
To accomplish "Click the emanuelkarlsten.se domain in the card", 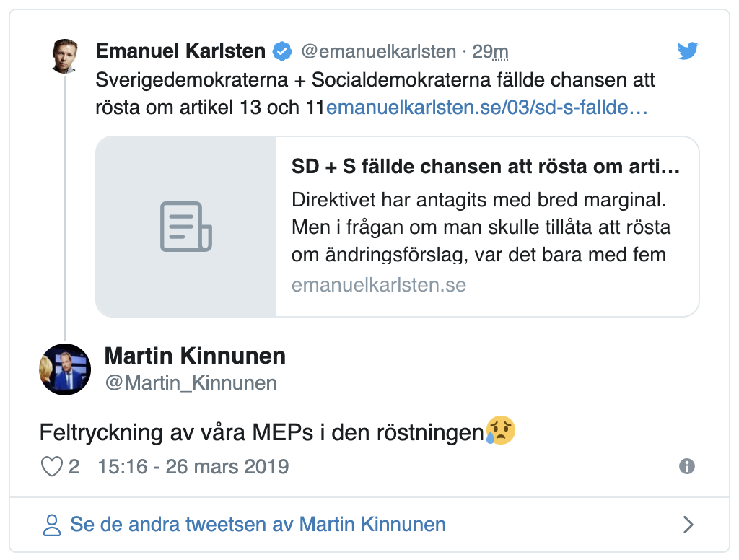I will 379,285.
